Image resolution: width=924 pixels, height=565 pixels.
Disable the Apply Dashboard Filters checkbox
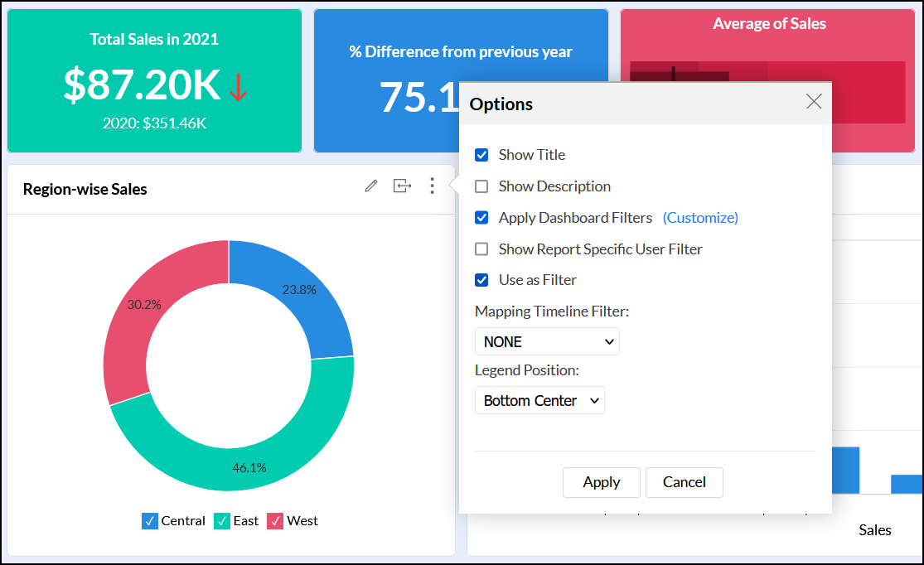(481, 218)
